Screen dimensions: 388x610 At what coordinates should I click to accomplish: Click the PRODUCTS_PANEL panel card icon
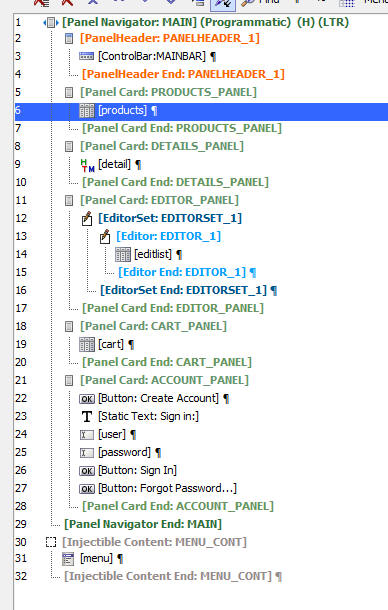[x=69, y=93]
